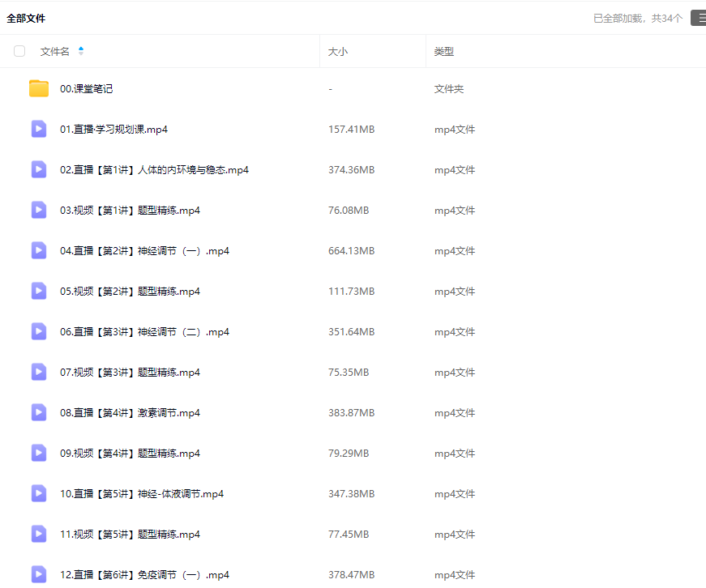
Task: Switch view mode with list toggle button
Action: point(698,18)
